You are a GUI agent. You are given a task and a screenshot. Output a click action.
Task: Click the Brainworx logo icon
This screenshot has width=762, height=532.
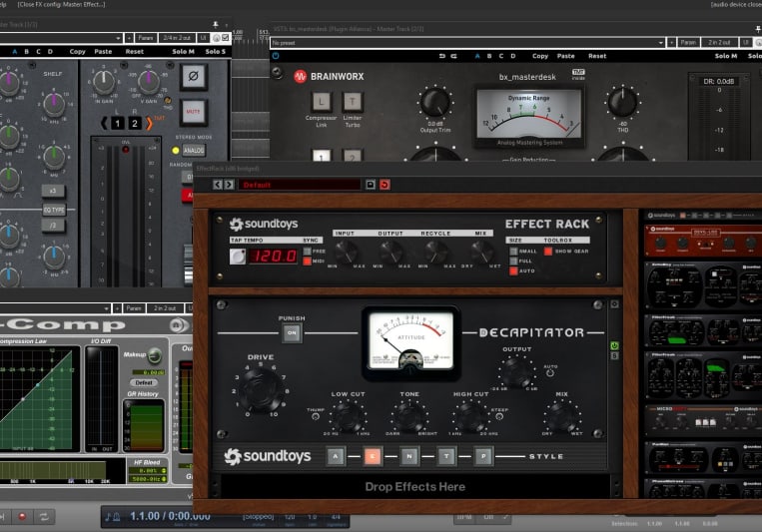[301, 76]
